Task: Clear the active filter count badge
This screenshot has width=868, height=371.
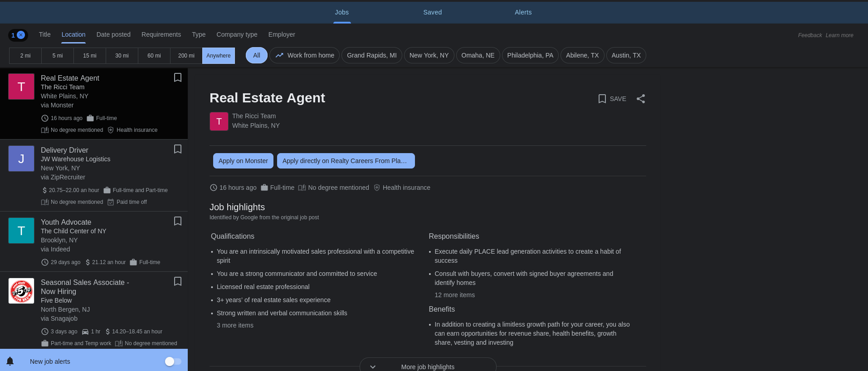Action: tap(21, 35)
